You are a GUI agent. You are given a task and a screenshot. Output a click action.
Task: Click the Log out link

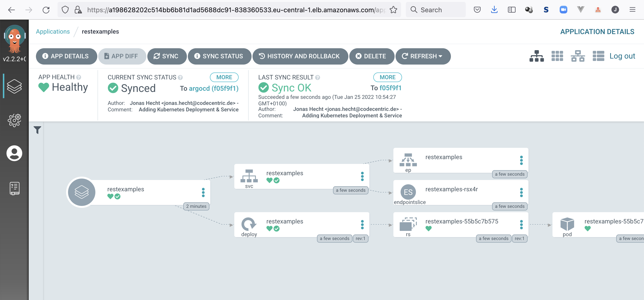pos(622,56)
